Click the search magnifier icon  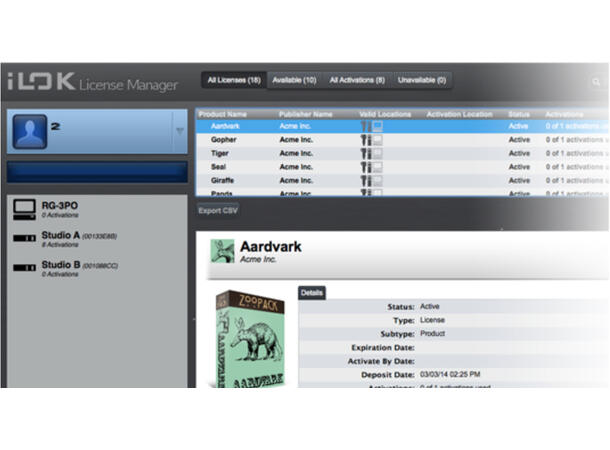(x=596, y=82)
